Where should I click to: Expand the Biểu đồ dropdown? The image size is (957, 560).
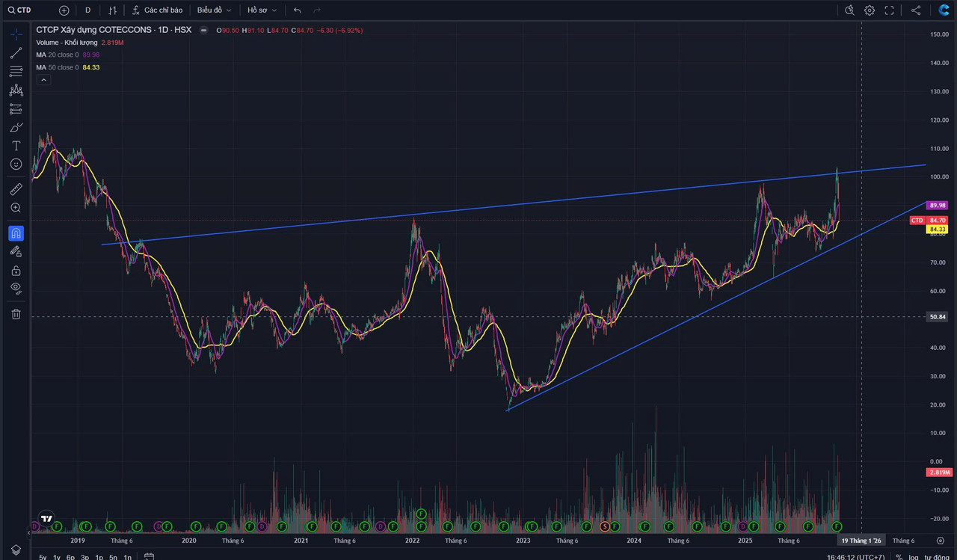[214, 10]
